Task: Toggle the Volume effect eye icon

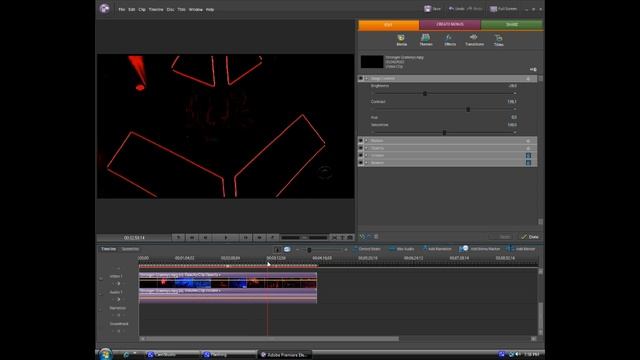Action: (361, 156)
